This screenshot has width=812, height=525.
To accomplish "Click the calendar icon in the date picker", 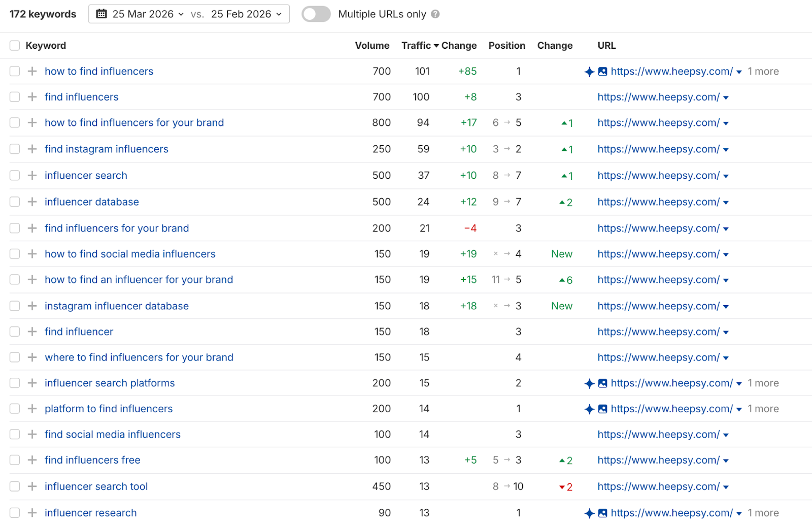I will (x=100, y=14).
